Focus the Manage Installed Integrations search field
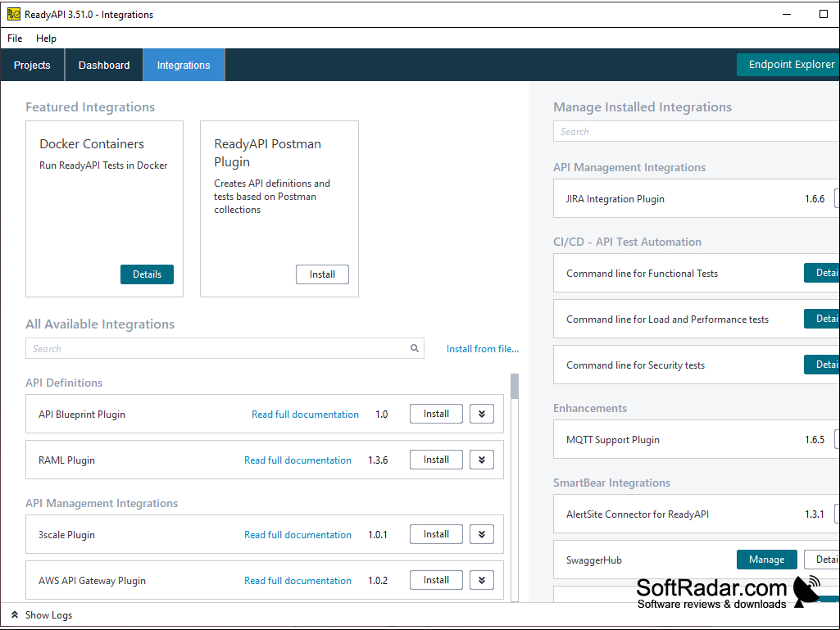This screenshot has width=840, height=630. pos(697,131)
